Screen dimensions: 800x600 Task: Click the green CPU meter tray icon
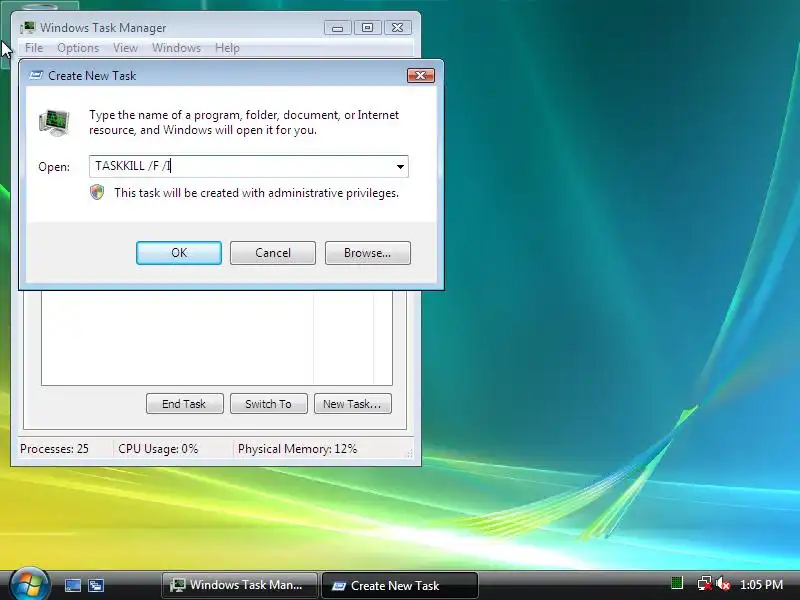677,583
